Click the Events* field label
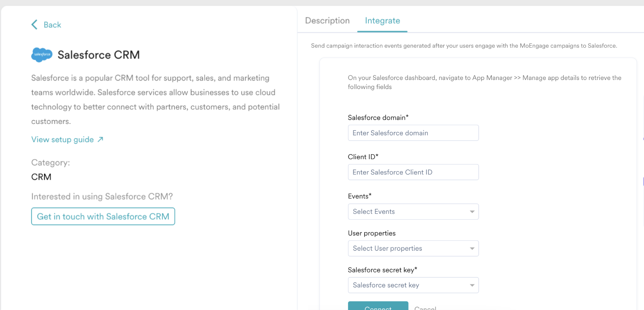 360,196
